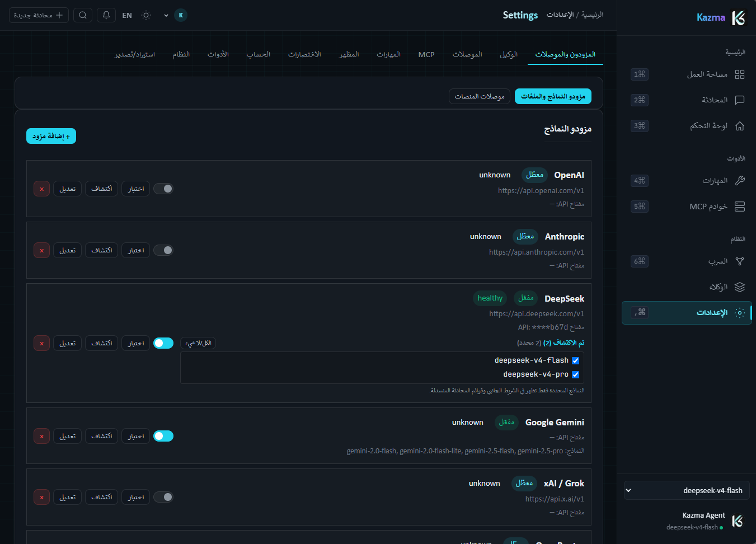
Task: Click the notifications bell icon
Action: point(106,15)
